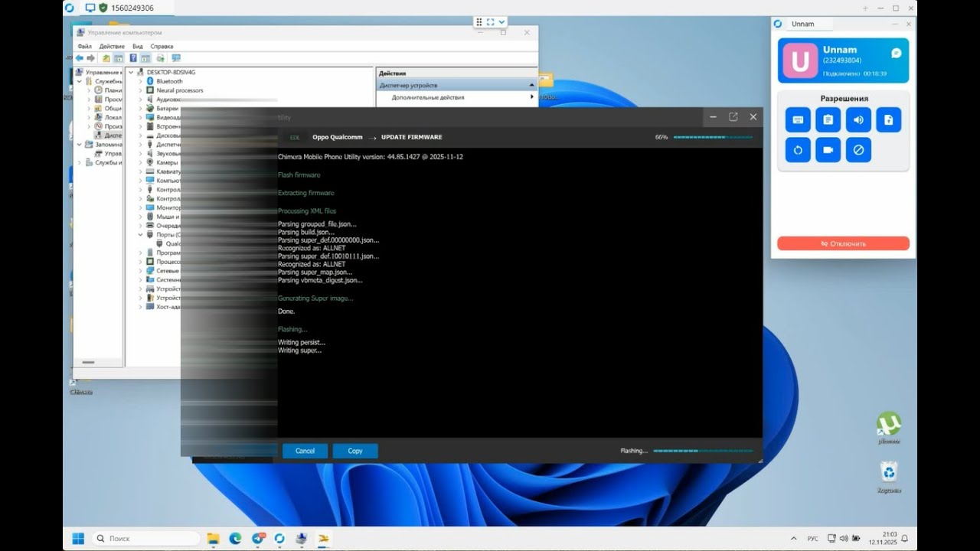Open the Справка menu

pyautogui.click(x=162, y=46)
